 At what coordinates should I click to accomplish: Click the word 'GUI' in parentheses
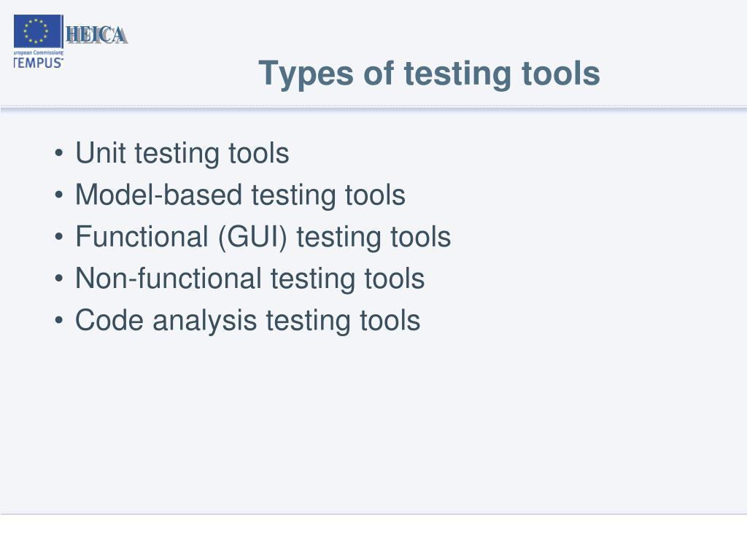point(252,237)
